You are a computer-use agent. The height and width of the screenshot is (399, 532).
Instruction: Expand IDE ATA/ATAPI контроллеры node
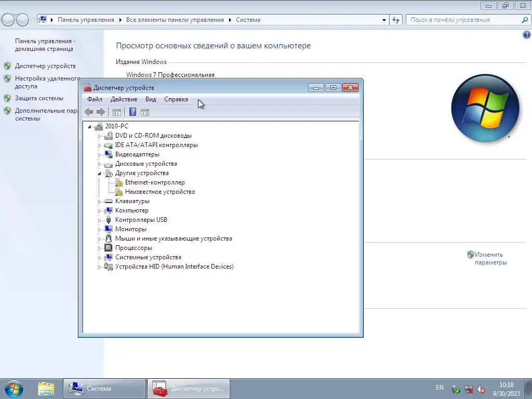coord(99,145)
